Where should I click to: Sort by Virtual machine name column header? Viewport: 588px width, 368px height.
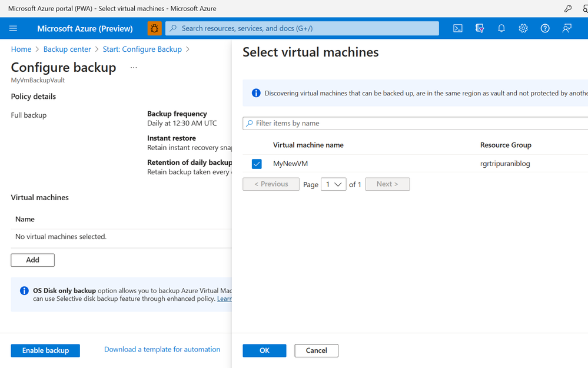coord(308,145)
